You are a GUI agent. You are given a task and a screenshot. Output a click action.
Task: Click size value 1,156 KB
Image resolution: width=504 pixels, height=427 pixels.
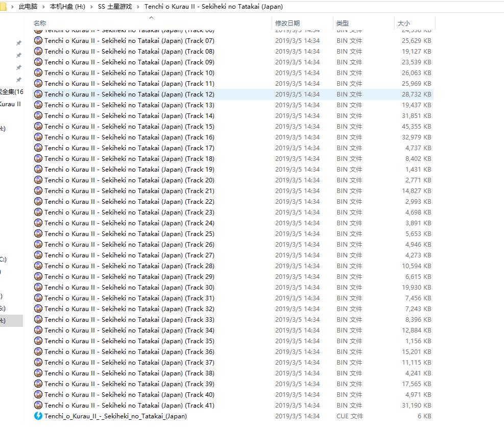coord(418,341)
